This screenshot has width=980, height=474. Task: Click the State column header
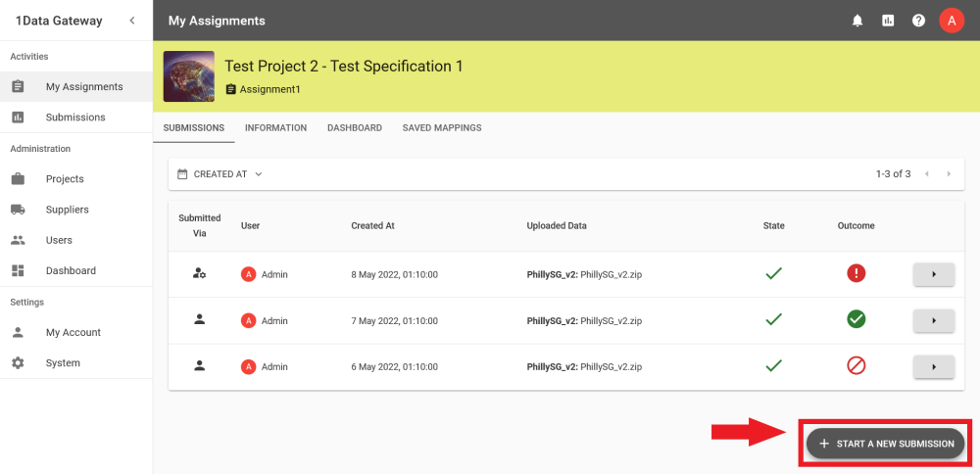coord(774,226)
